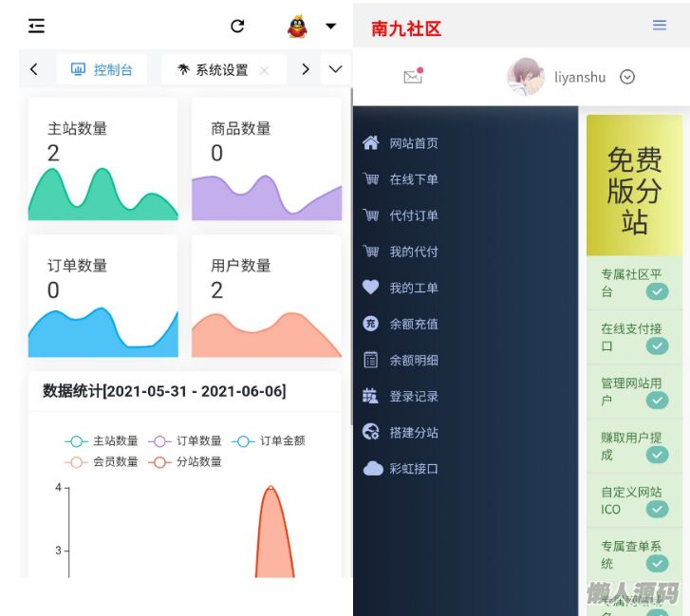690x616 pixels.
Task: Click the cloud icon beside 彩虹接口
Action: (373, 468)
